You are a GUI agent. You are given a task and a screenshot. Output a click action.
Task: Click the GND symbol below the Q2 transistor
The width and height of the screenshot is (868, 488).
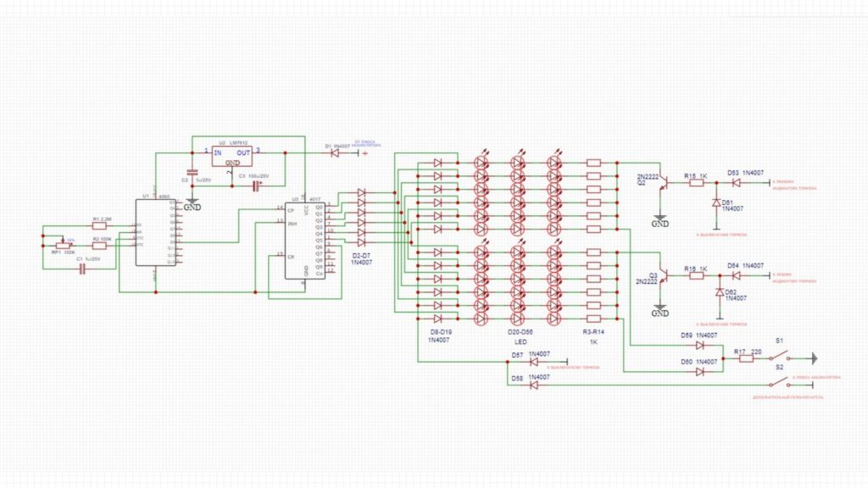659,221
